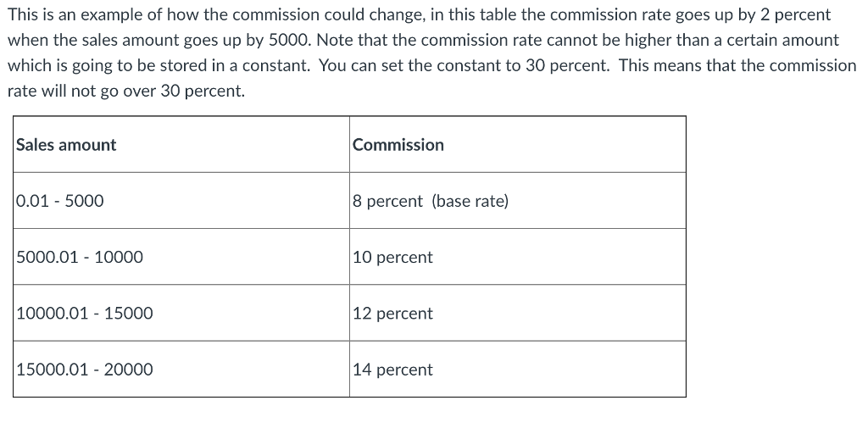Click the phrase "stored in a constant"
The width and height of the screenshot is (868, 423).
(235, 66)
